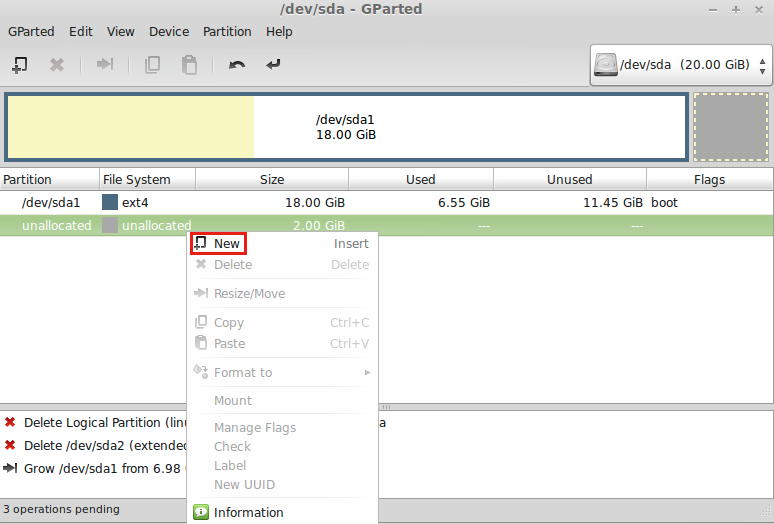
Task: Click the /dev/sda1 block in disk map
Action: click(345, 127)
